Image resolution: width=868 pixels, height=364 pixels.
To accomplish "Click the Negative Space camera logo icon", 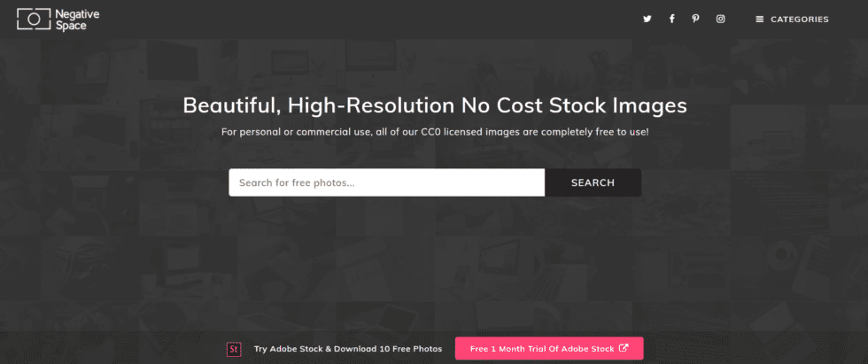I will (x=35, y=19).
